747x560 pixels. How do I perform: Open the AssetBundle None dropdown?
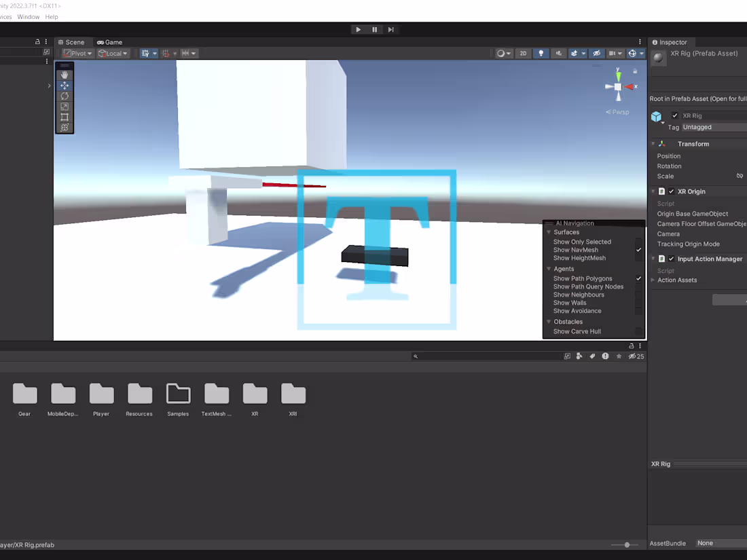click(721, 543)
